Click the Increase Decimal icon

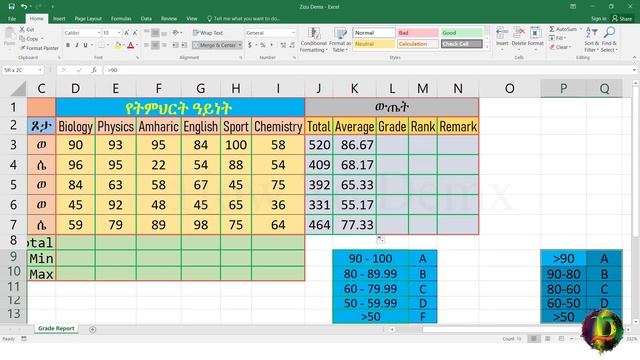tap(283, 45)
